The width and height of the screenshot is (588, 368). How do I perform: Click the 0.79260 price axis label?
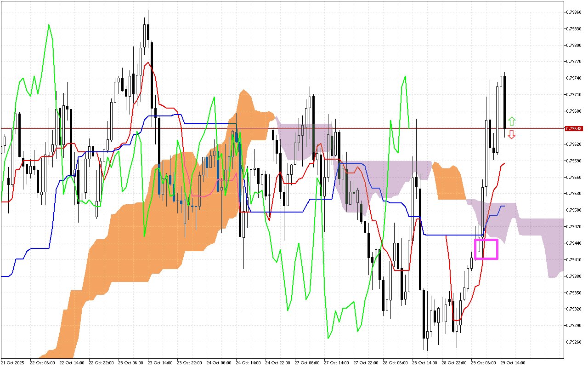point(574,342)
